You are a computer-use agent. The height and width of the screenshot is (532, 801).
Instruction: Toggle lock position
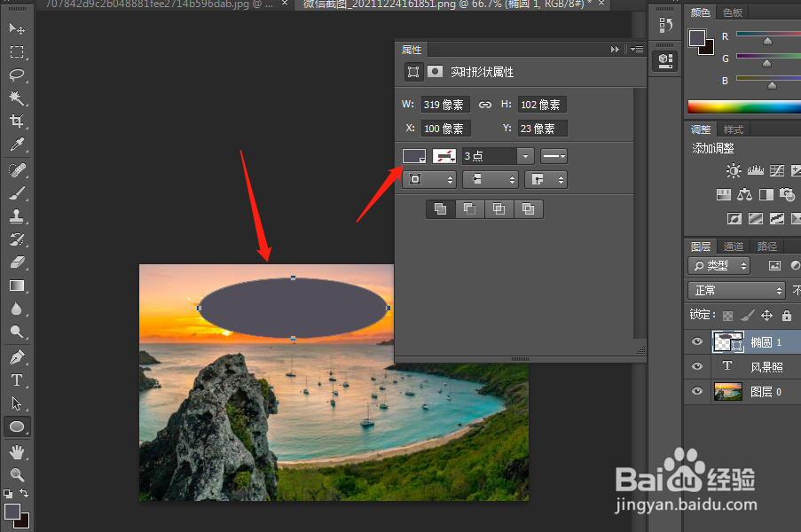[x=766, y=316]
